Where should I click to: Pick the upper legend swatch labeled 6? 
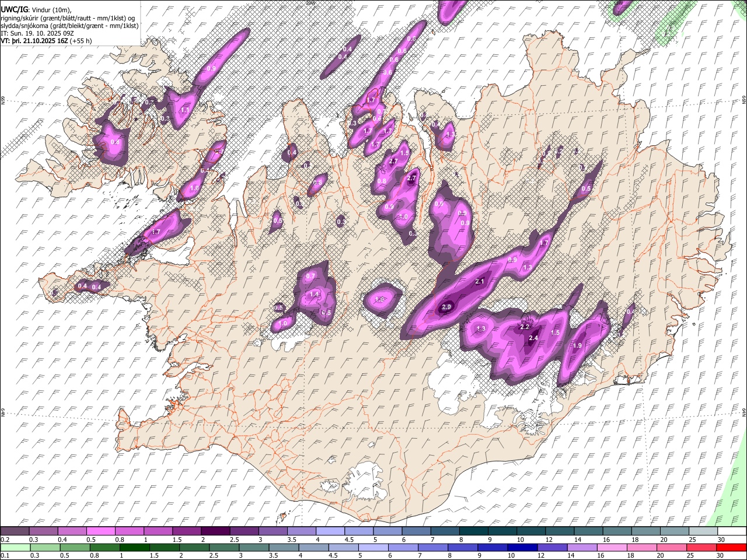(x=415, y=531)
